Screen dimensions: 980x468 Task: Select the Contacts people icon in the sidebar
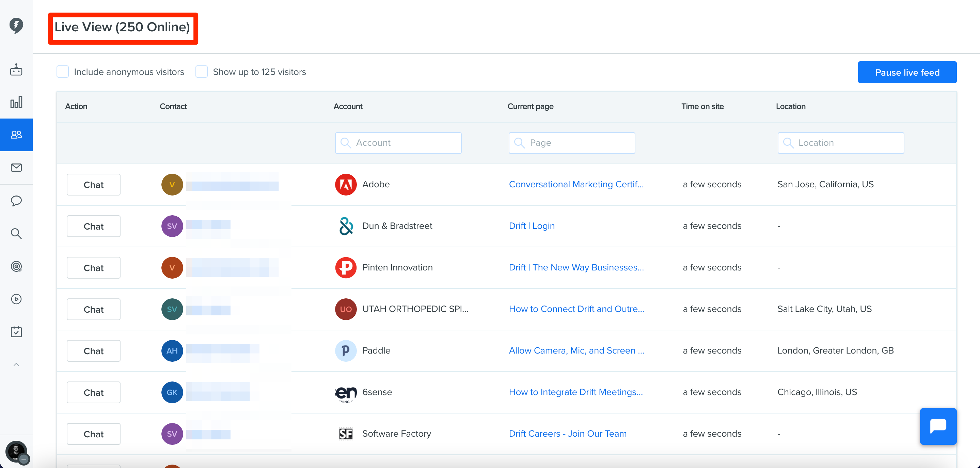16,135
